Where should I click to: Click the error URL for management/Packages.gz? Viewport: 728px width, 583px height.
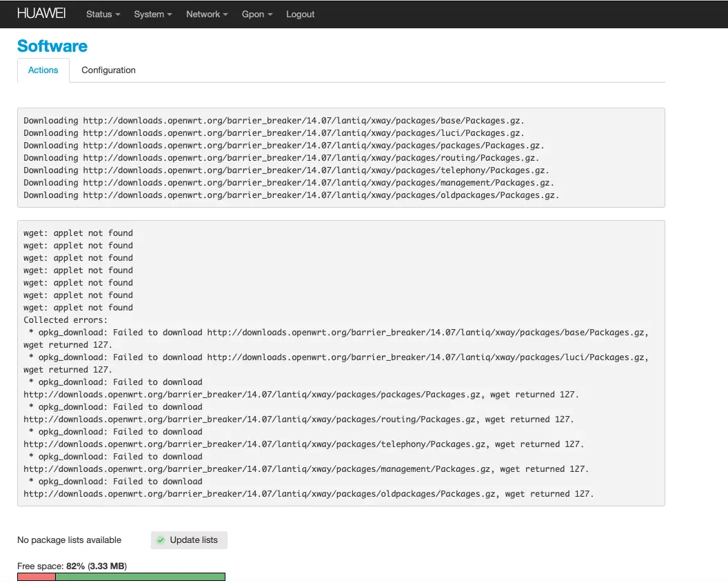pyautogui.click(x=257, y=468)
